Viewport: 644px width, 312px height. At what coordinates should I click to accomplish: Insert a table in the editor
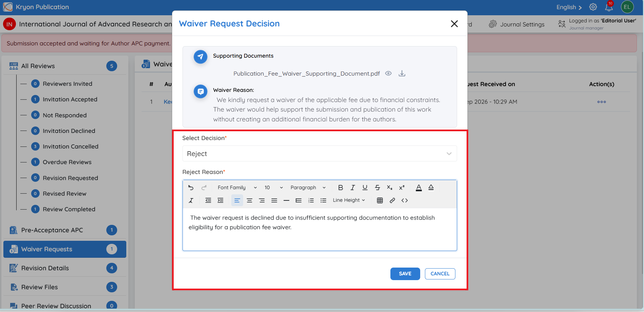[x=380, y=200]
